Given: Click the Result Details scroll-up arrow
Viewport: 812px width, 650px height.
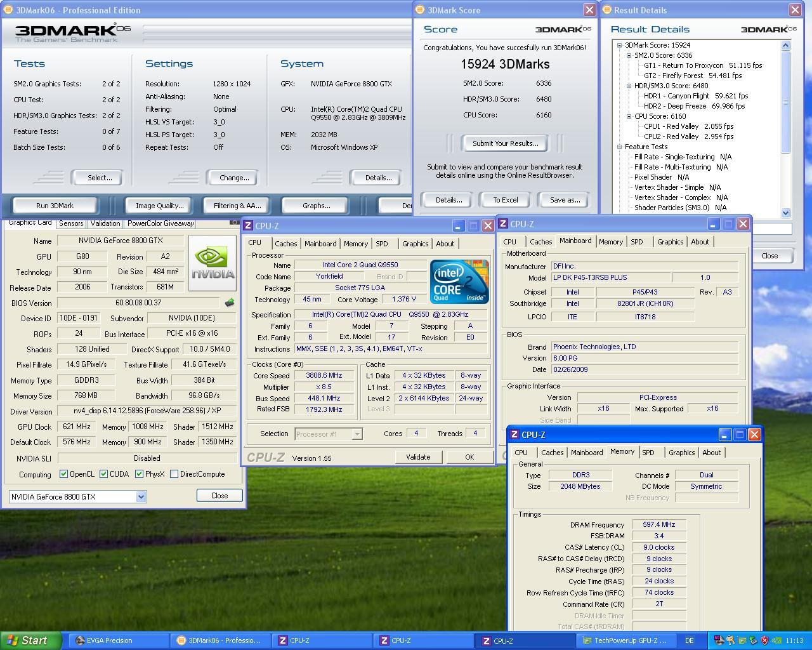Looking at the screenshot, I should 786,45.
